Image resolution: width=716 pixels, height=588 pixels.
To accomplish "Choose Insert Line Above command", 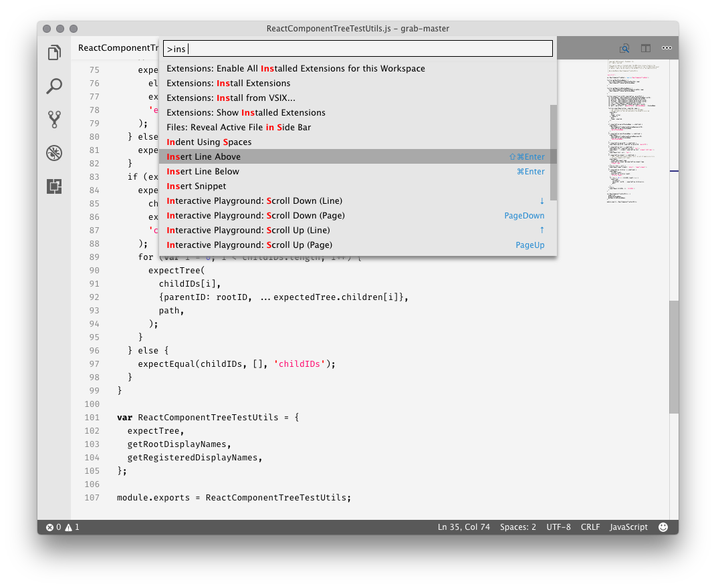I will (x=354, y=156).
